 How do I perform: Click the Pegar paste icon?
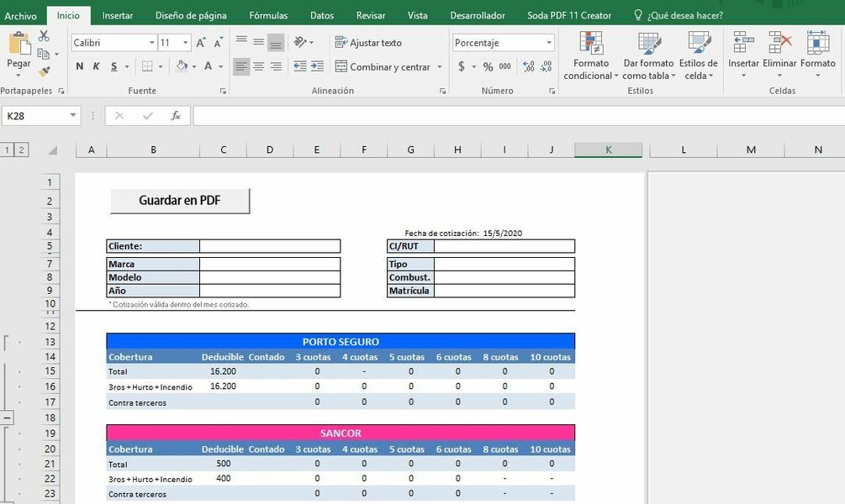coord(18,44)
